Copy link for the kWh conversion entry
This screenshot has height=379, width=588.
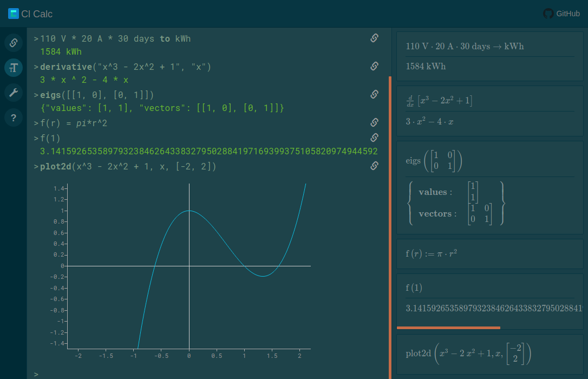pyautogui.click(x=374, y=38)
